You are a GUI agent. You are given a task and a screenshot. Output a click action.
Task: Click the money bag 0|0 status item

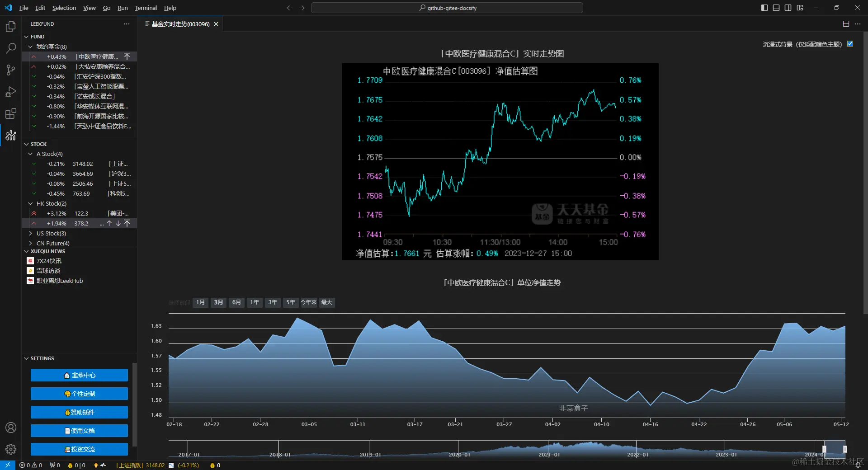pos(76,465)
